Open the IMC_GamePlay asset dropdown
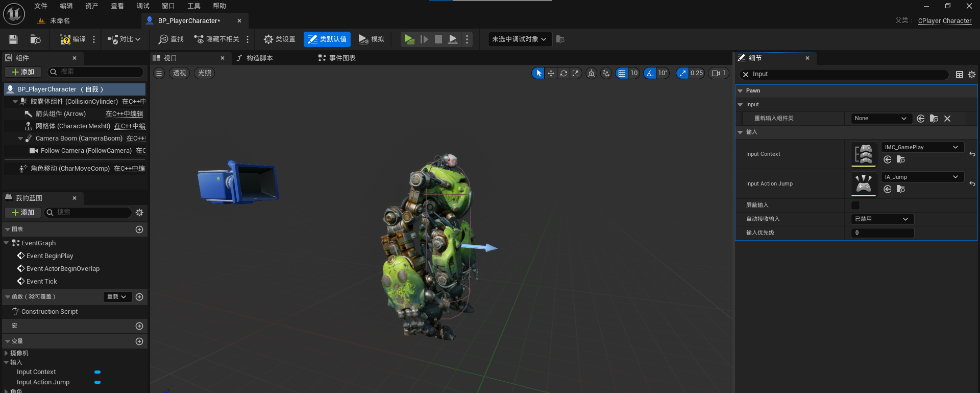Screen dimensions: 980x393 pyautogui.click(x=922, y=147)
